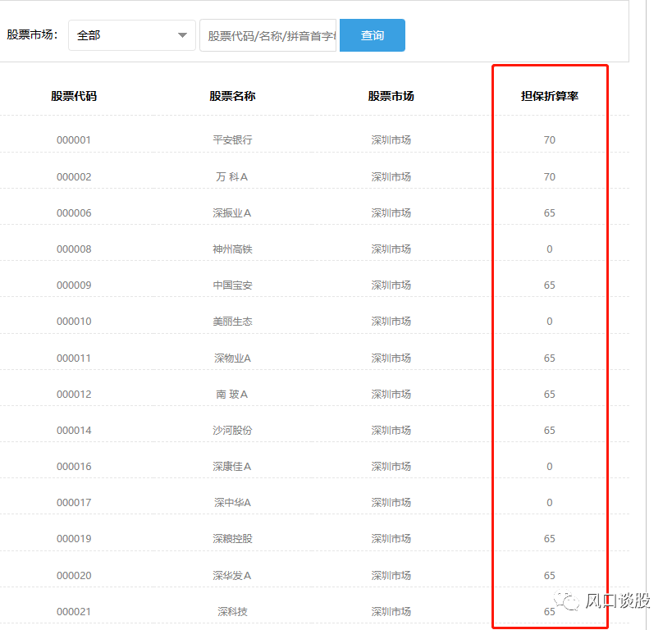Select stock code 000001
672x630 pixels.
pyautogui.click(x=74, y=139)
